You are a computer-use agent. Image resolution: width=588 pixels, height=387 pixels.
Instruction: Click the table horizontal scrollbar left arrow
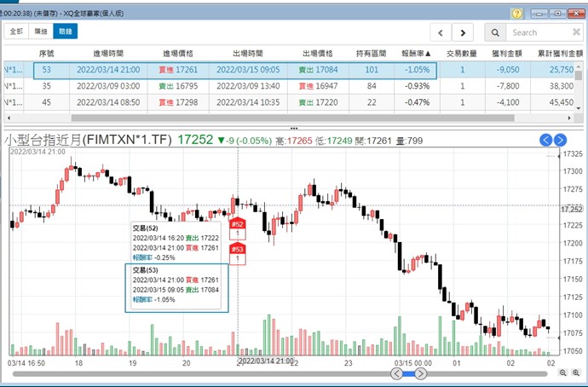tap(9, 118)
